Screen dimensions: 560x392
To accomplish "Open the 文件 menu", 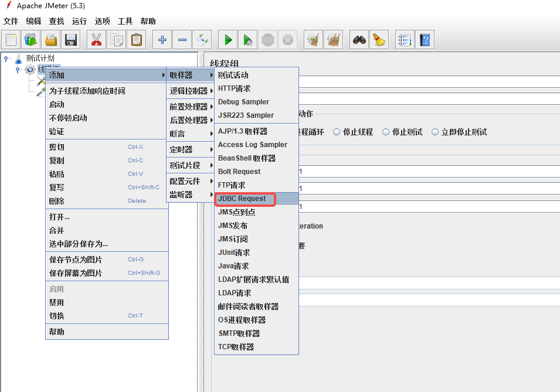I will pos(11,21).
